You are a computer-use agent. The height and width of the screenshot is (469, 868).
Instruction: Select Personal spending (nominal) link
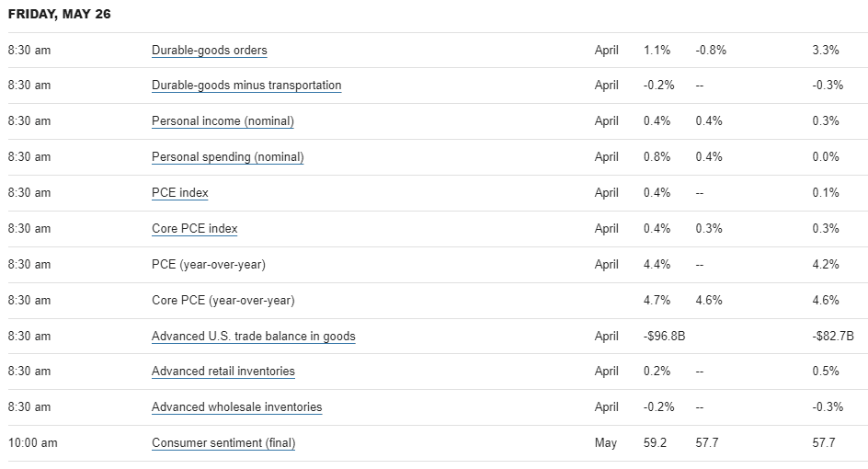[227, 156]
